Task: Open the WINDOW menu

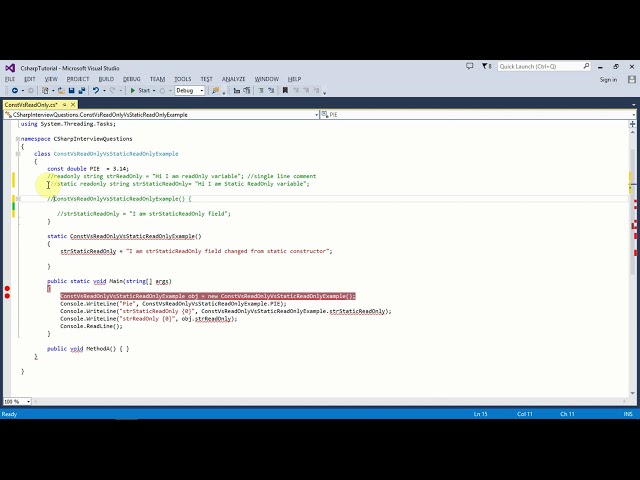Action: [267, 79]
